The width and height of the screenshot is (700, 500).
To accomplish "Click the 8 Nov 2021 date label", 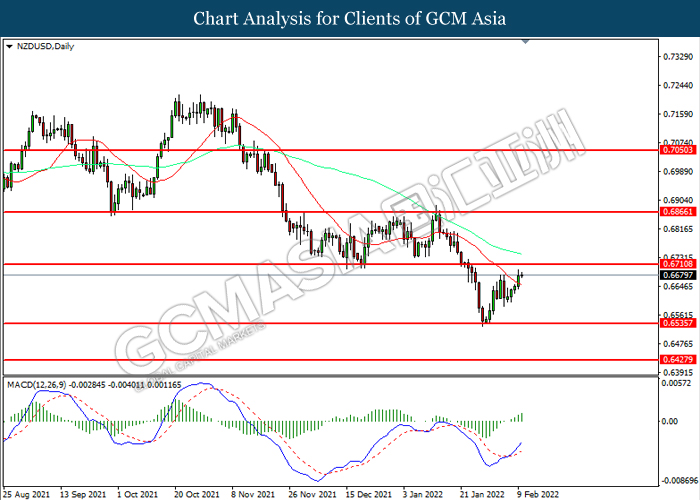I will coord(254,494).
